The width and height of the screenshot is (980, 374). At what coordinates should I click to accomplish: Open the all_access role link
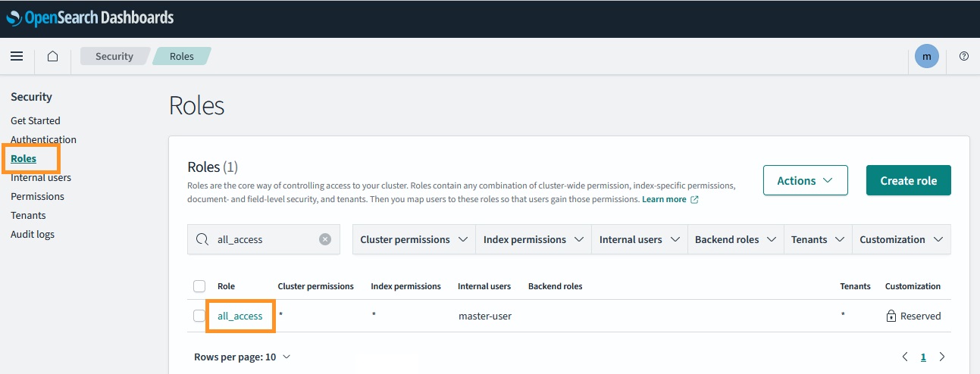pyautogui.click(x=240, y=316)
